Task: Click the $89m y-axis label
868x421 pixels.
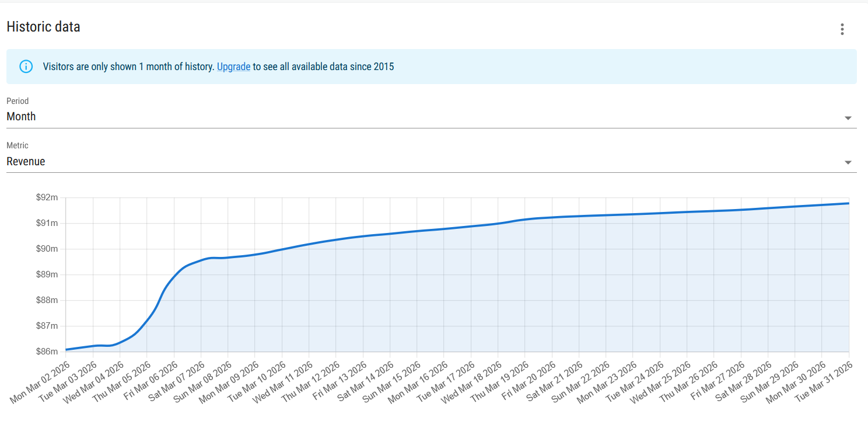Action: click(x=47, y=274)
